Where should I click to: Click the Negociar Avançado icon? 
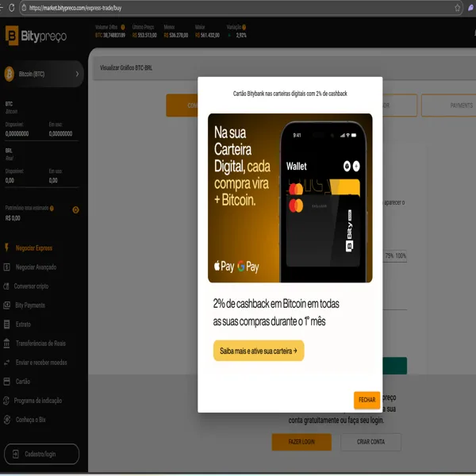click(6, 267)
